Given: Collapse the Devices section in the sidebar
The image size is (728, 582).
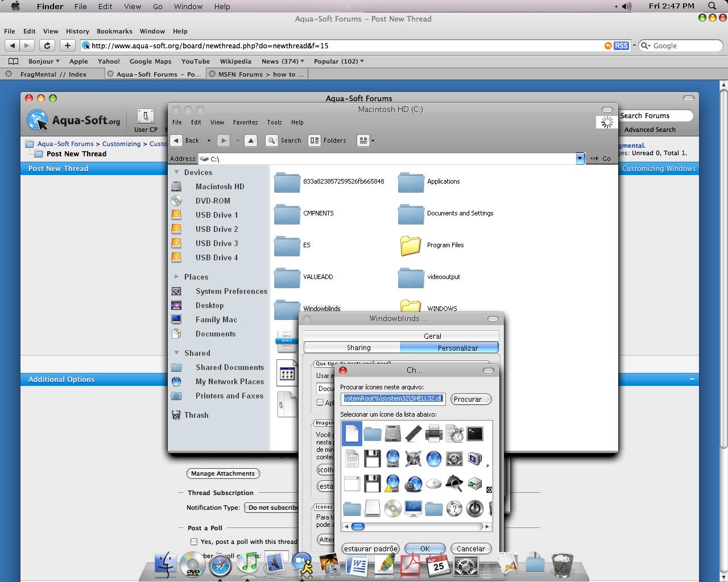Looking at the screenshot, I should click(176, 172).
